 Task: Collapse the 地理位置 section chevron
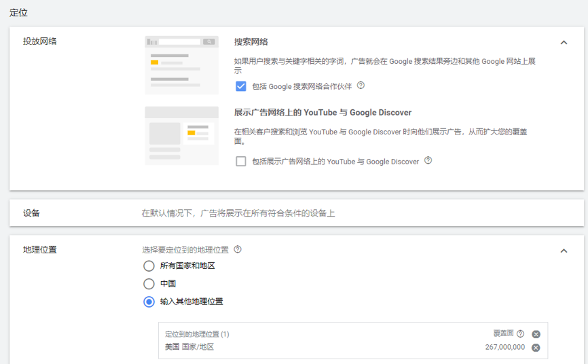tap(564, 251)
